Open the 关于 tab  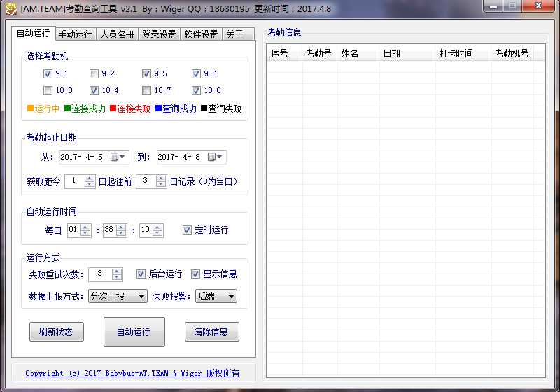pos(238,34)
